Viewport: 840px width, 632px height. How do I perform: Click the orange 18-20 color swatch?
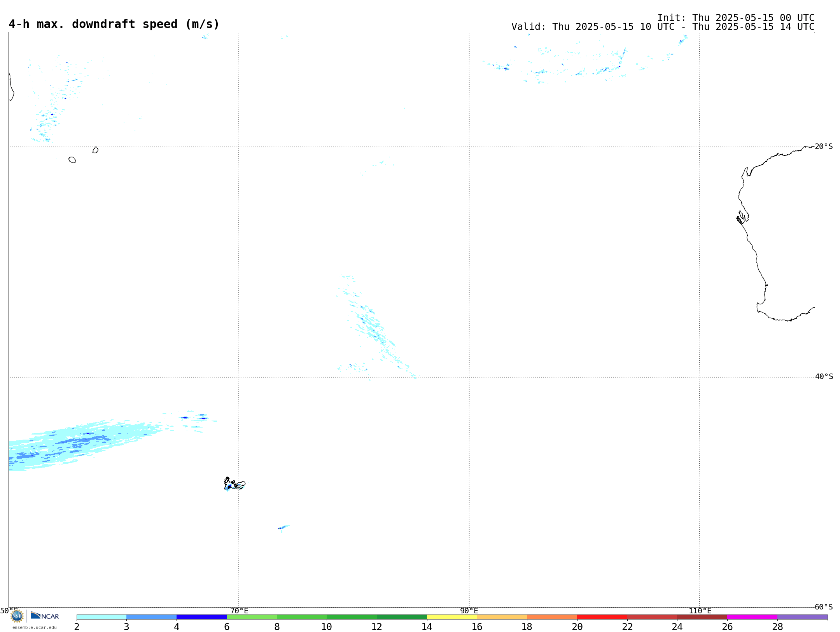pos(552,617)
